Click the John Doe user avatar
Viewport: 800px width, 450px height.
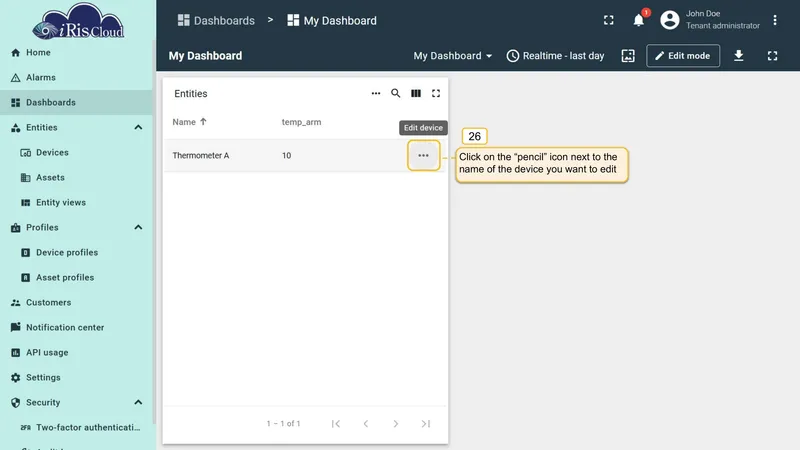coord(669,20)
